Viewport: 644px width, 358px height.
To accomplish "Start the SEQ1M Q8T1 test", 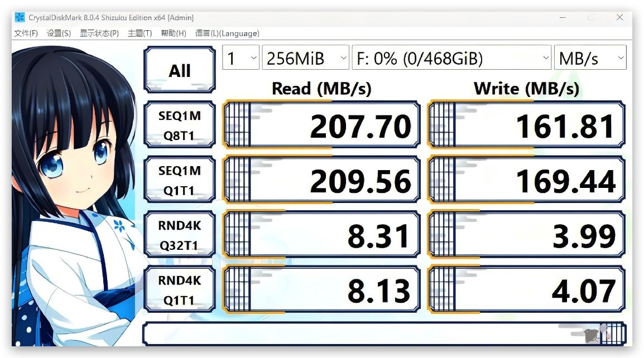I will tap(180, 125).
